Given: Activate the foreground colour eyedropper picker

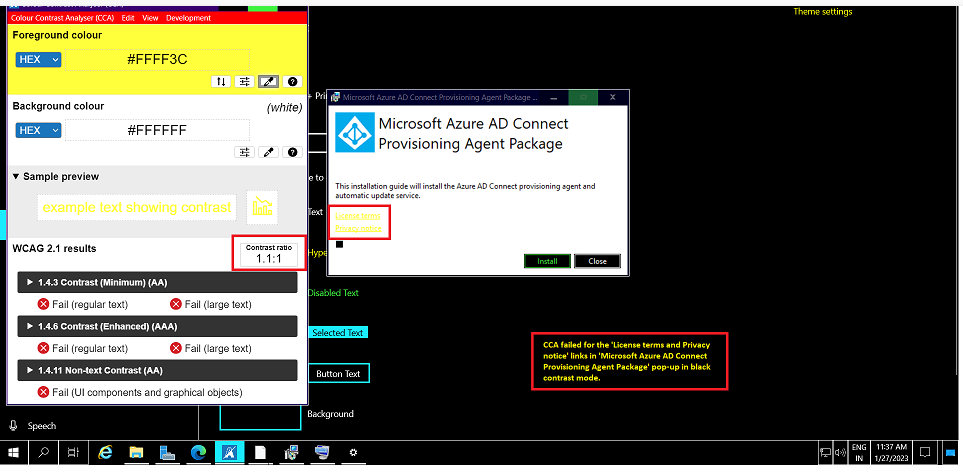Looking at the screenshot, I should pyautogui.click(x=268, y=82).
